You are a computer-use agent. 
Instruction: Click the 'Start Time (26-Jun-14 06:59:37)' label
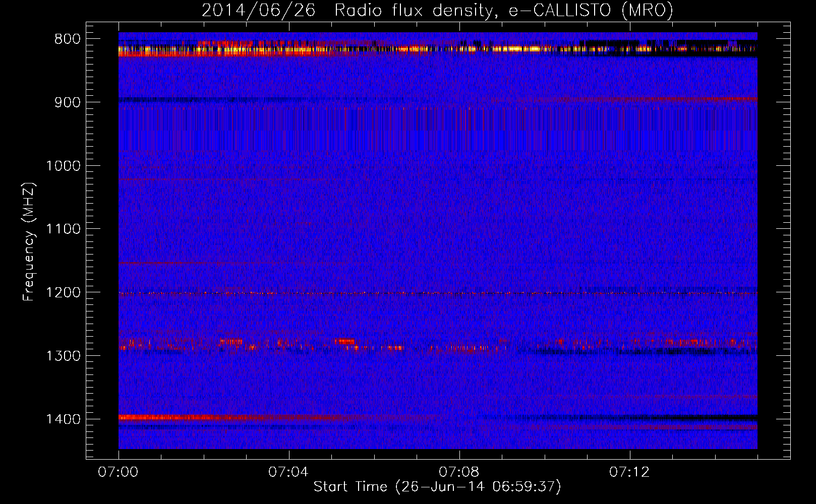pos(437,487)
